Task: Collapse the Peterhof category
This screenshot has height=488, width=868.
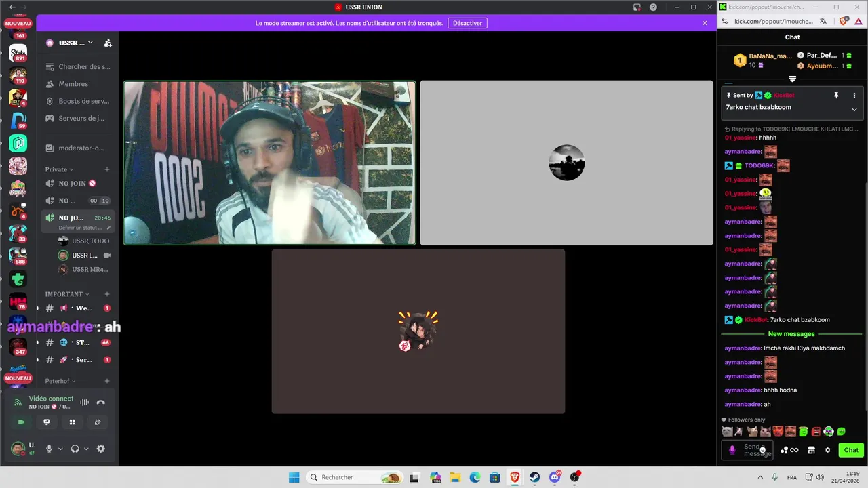Action: [x=60, y=381]
